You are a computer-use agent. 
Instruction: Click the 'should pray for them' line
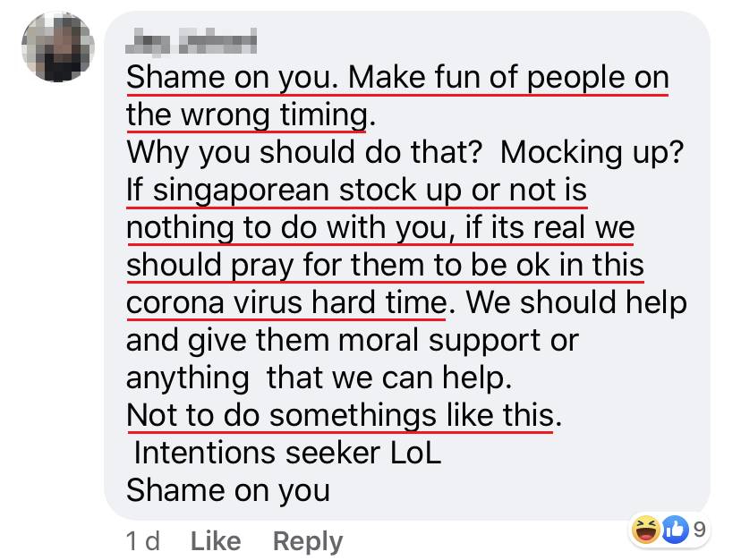tap(385, 265)
